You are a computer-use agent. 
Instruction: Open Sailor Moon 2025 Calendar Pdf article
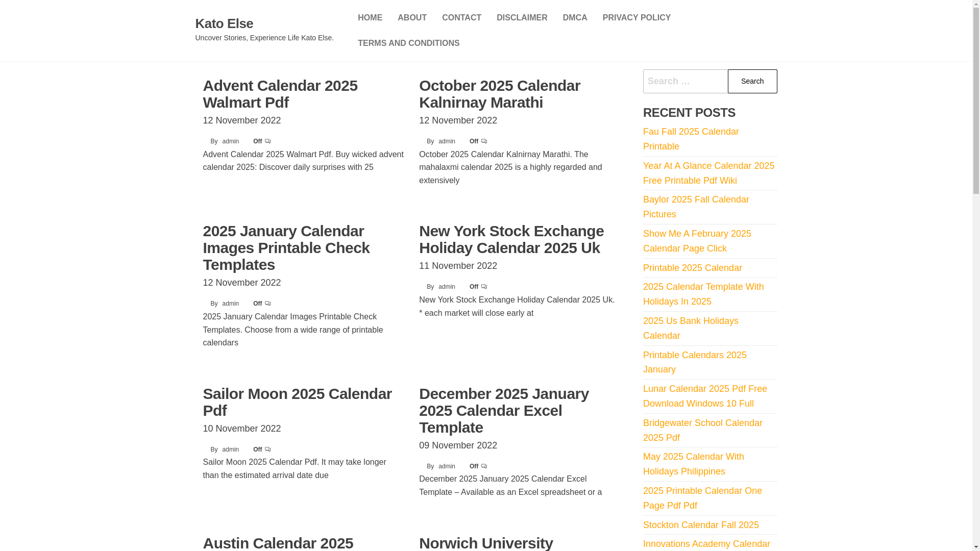click(x=297, y=402)
